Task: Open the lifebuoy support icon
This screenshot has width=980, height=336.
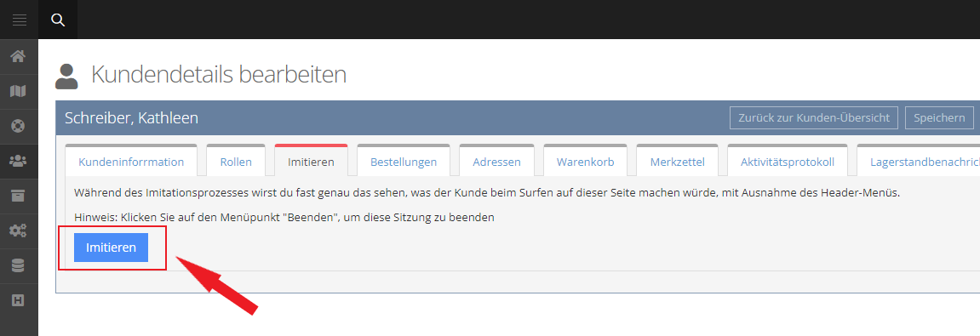Action: (x=19, y=126)
